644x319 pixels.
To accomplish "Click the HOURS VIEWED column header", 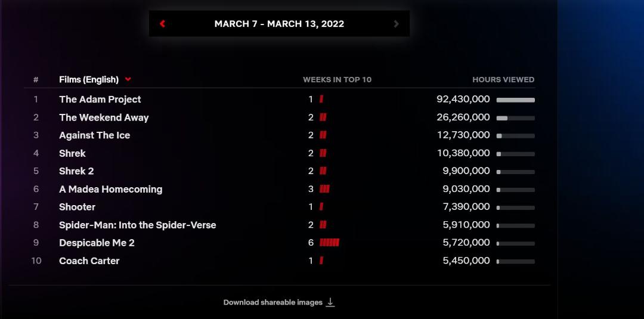I will tap(503, 80).
